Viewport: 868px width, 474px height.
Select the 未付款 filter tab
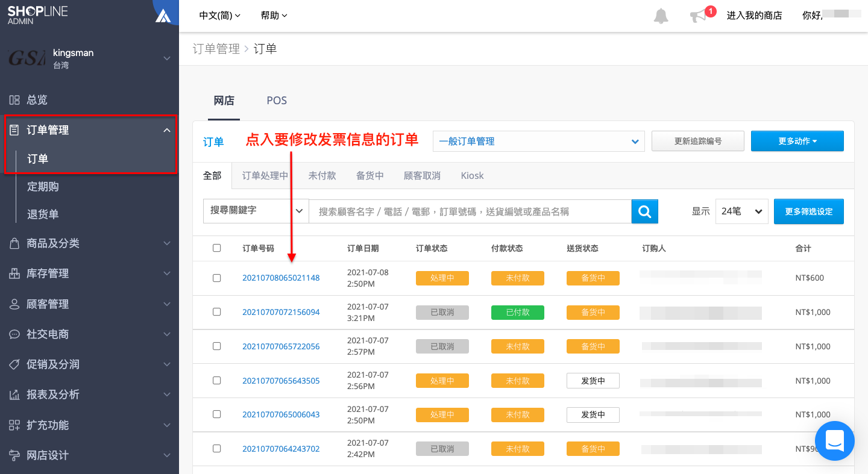(x=322, y=176)
